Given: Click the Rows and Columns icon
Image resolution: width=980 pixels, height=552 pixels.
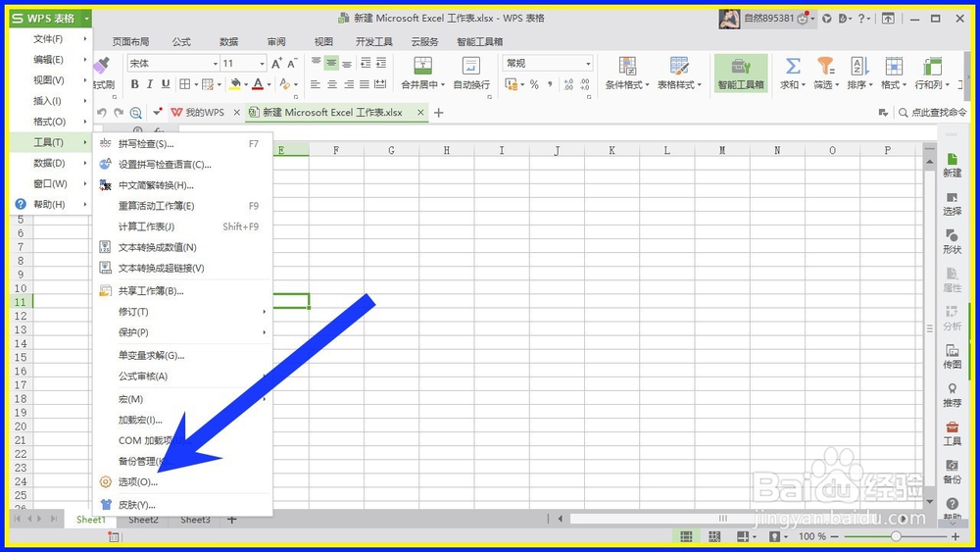Looking at the screenshot, I should point(932,65).
